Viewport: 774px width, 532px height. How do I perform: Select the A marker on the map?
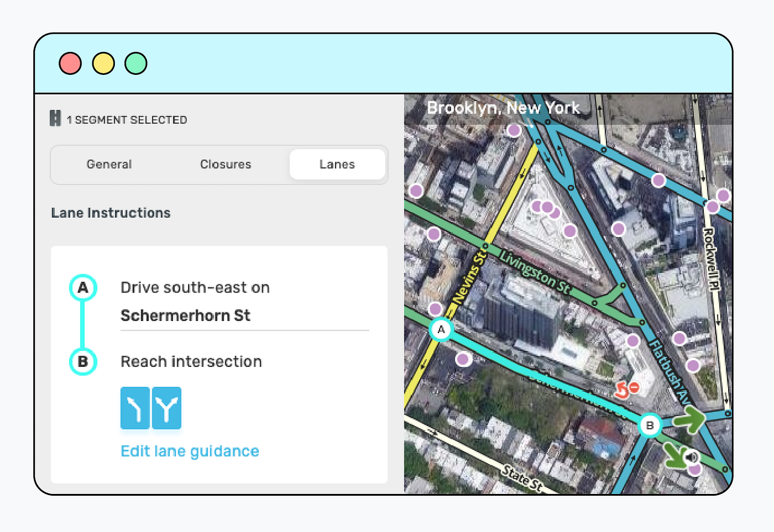pyautogui.click(x=441, y=330)
